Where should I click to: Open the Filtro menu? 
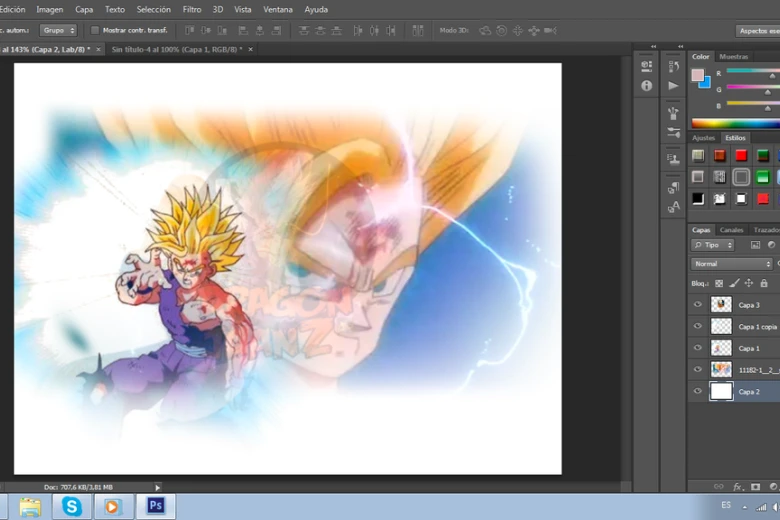point(192,9)
